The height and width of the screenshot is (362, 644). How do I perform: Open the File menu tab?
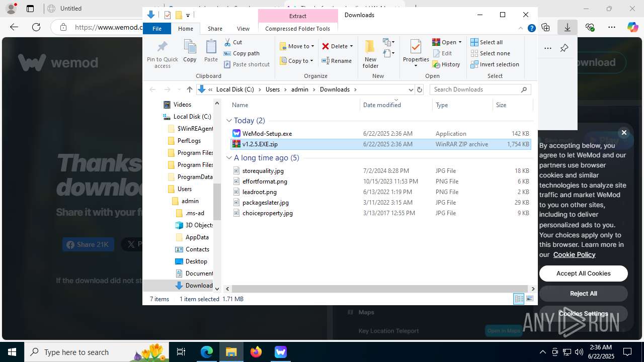(157, 29)
